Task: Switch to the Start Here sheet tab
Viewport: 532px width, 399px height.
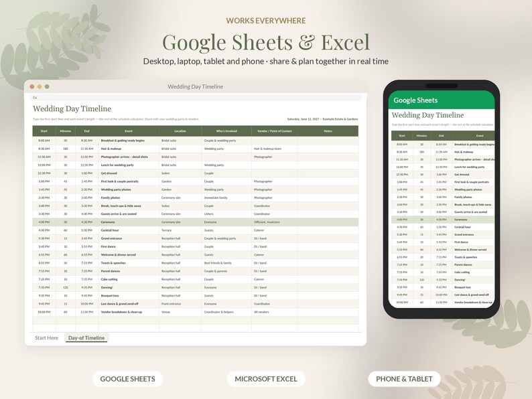Action: point(46,338)
